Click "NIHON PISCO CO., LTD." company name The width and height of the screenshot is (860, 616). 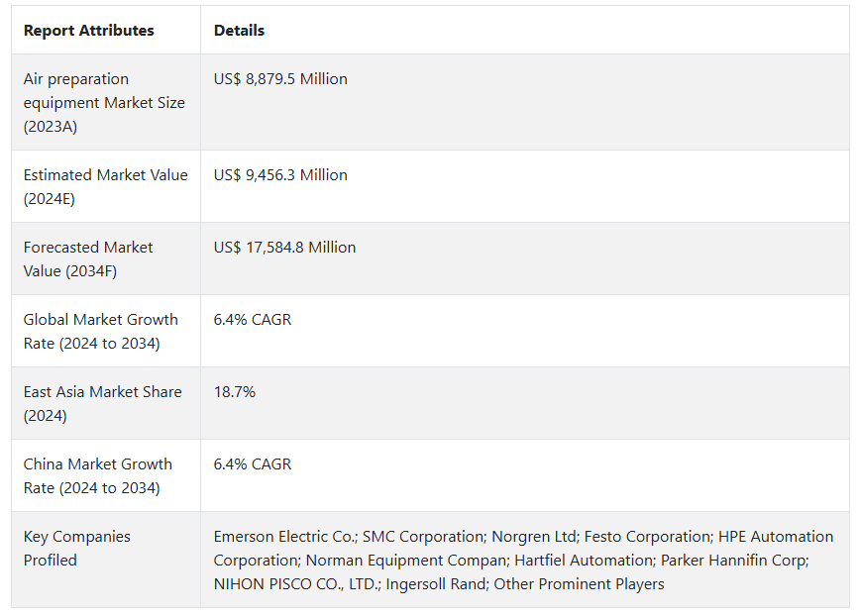(x=295, y=584)
